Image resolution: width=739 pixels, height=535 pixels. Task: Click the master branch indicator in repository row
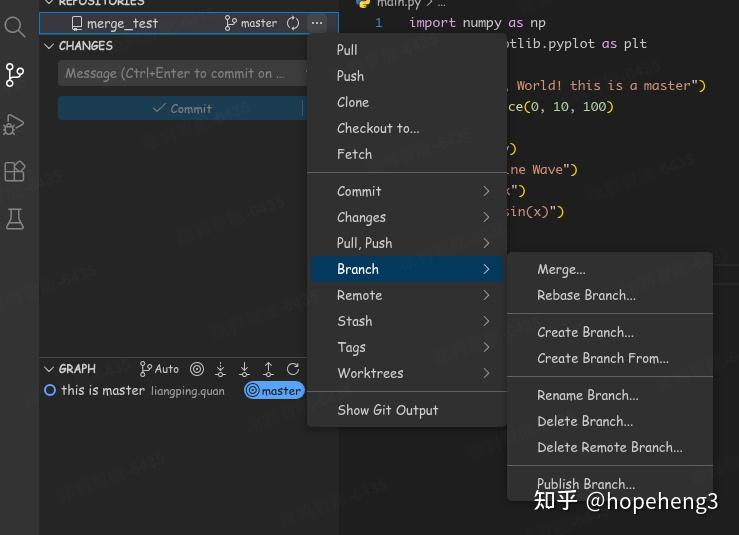251,23
